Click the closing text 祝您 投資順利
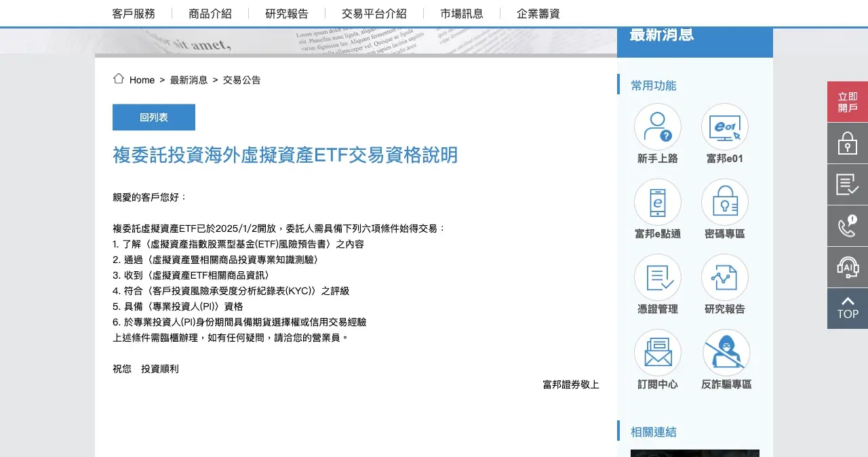The image size is (868, 457). 146,369
